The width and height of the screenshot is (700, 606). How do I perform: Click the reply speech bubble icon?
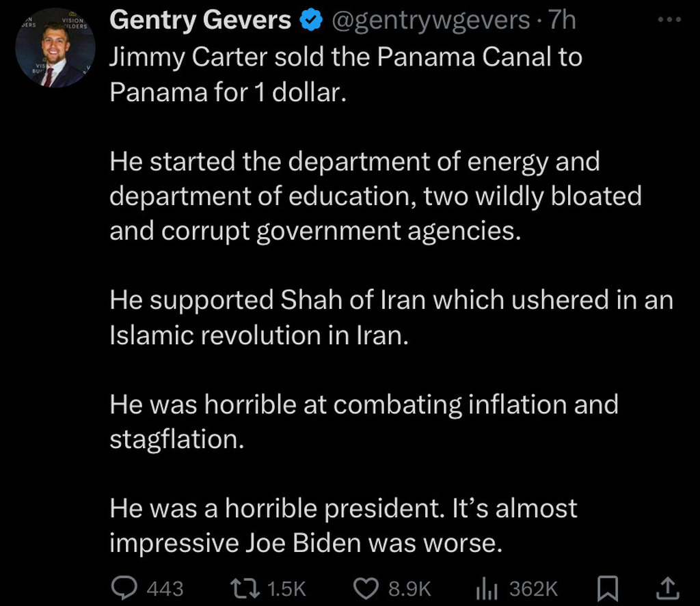123,587
